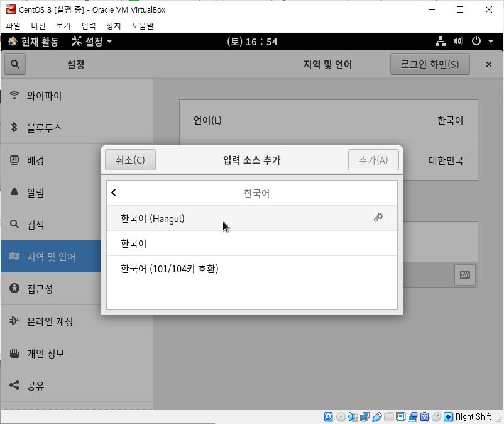Click the clock (토) 16 : 54
The image size is (504, 424).
[x=252, y=42]
